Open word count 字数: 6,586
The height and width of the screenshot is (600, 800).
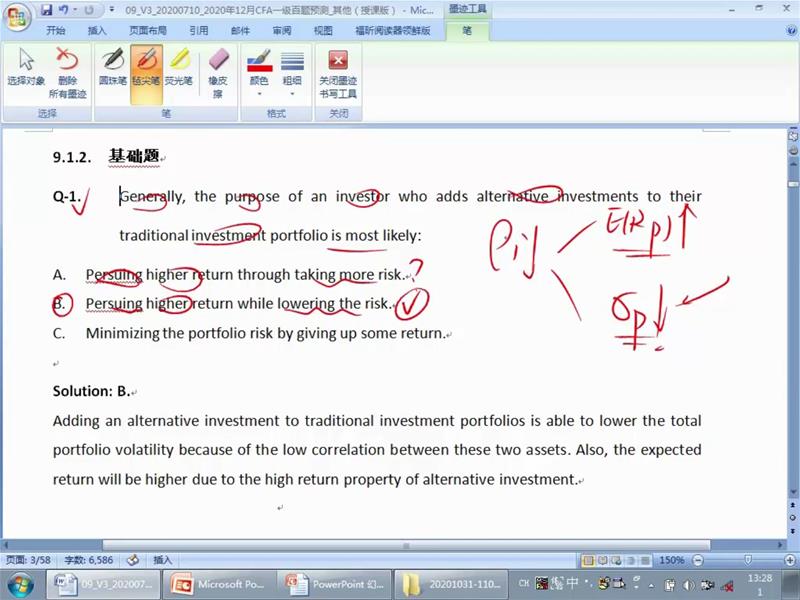pyautogui.click(x=88, y=560)
